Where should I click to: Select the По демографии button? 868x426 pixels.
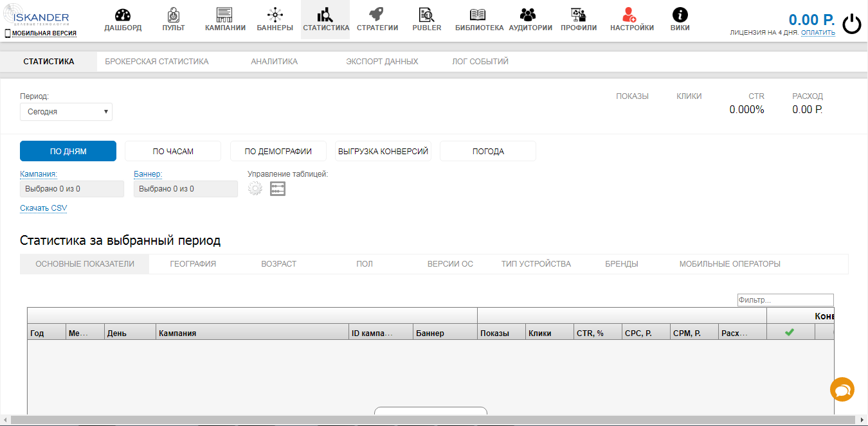click(278, 151)
